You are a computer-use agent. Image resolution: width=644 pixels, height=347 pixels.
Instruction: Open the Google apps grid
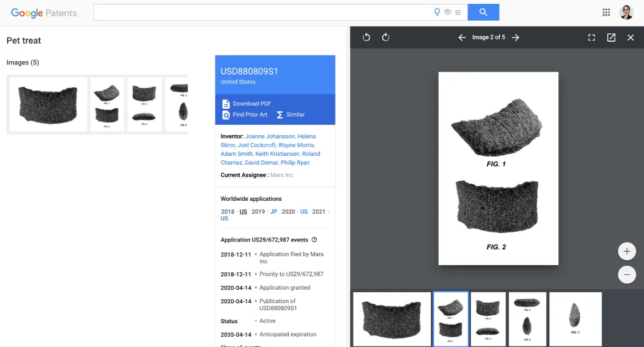tap(606, 12)
